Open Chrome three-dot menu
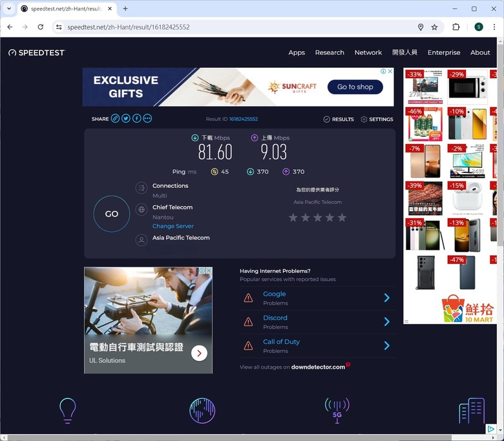Screen dimensions: 504x441 (x=494, y=27)
